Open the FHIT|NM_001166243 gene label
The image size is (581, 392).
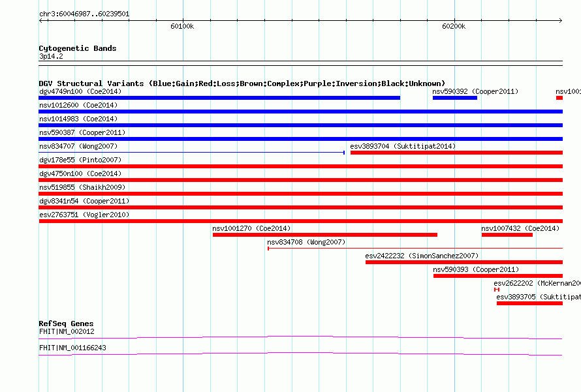(72, 348)
